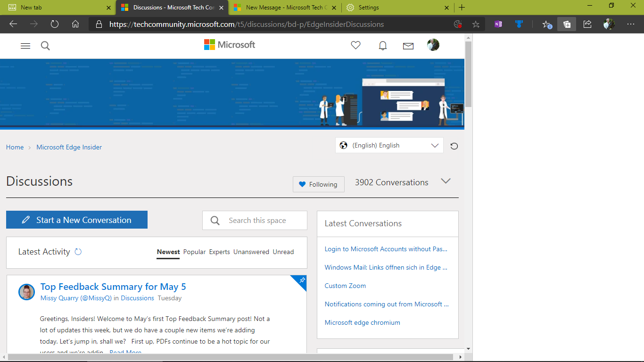The height and width of the screenshot is (362, 644).
Task: Open the OneNote Web Clipper extension
Action: 498,24
